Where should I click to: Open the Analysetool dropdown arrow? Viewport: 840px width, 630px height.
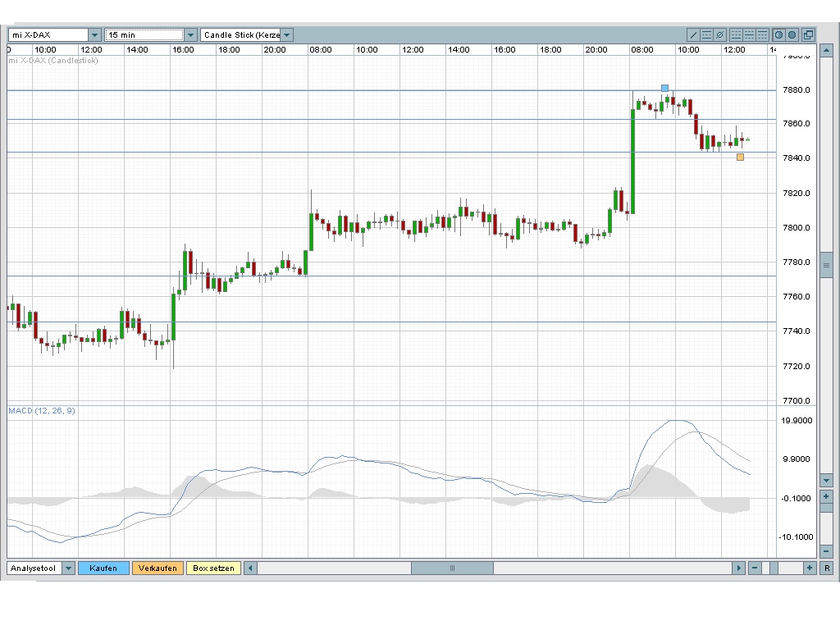(x=68, y=568)
